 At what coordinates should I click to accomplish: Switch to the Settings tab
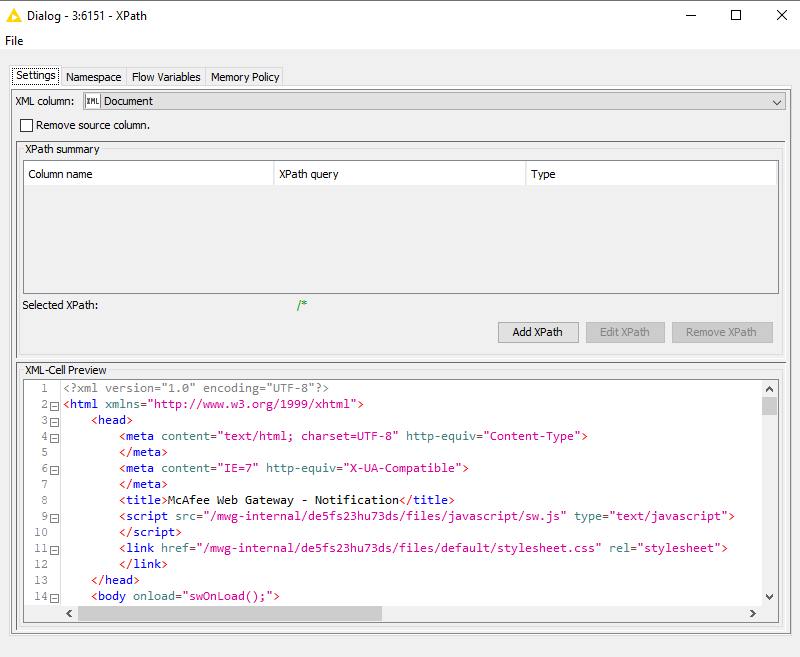pos(36,75)
